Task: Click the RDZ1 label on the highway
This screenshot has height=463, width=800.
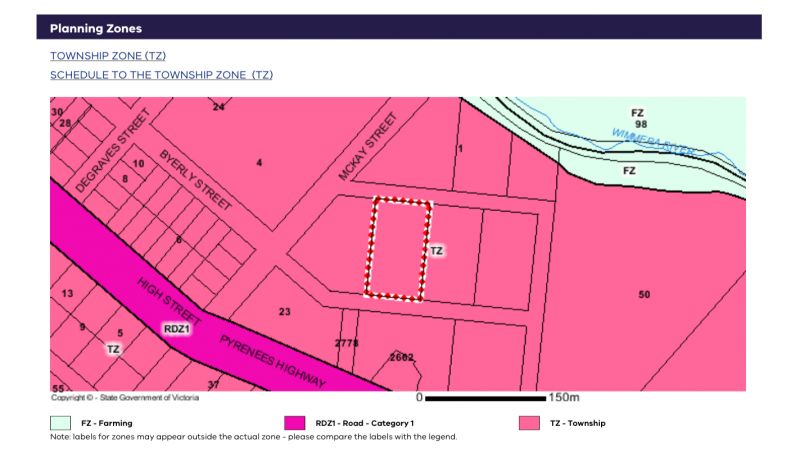Action: pos(177,329)
